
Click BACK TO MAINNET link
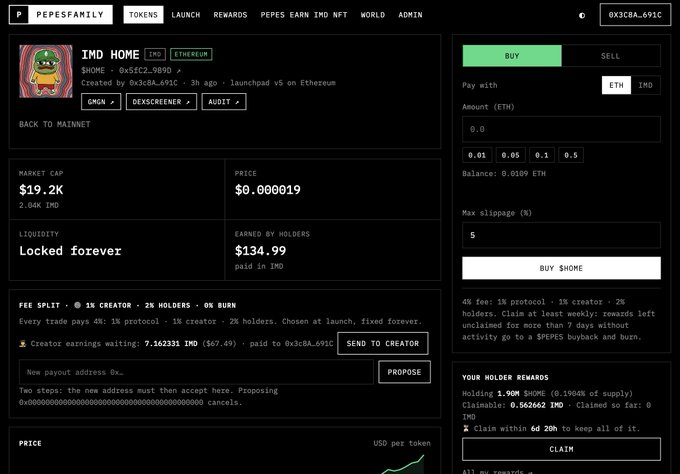(55, 124)
